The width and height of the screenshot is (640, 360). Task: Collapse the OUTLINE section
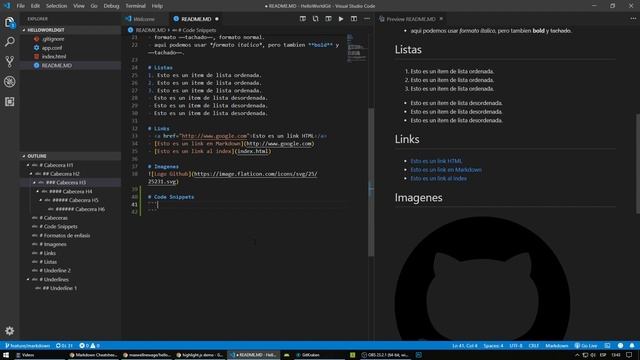point(70,156)
